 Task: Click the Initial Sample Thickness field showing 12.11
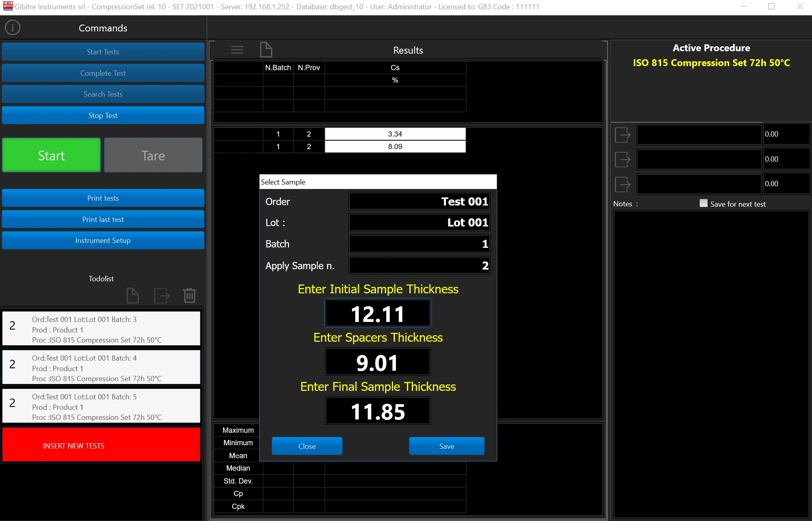[378, 313]
